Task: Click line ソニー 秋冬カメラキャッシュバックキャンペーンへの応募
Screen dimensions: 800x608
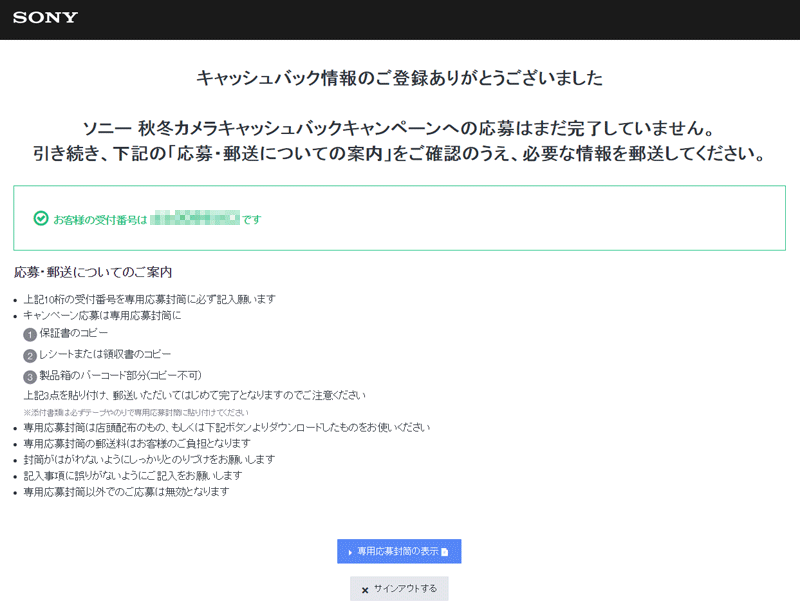Action: click(x=398, y=128)
